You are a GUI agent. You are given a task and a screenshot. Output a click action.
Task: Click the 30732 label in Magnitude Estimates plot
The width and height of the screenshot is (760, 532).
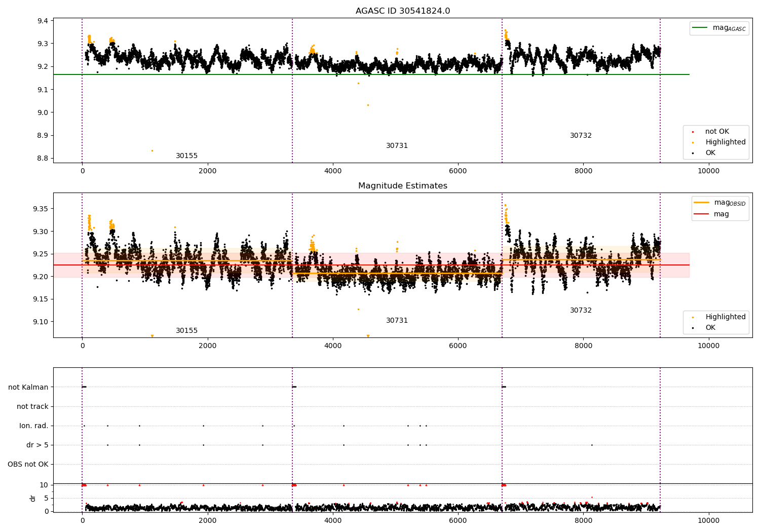click(x=581, y=311)
